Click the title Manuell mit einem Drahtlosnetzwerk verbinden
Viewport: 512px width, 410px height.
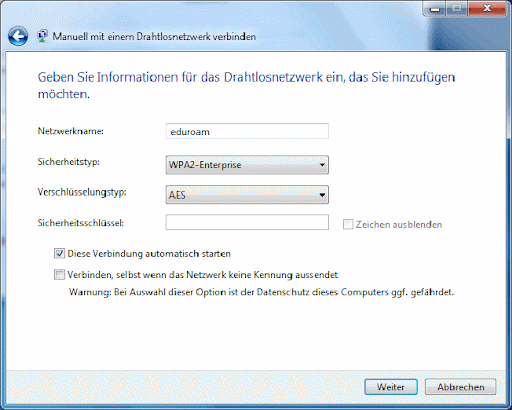(x=154, y=36)
